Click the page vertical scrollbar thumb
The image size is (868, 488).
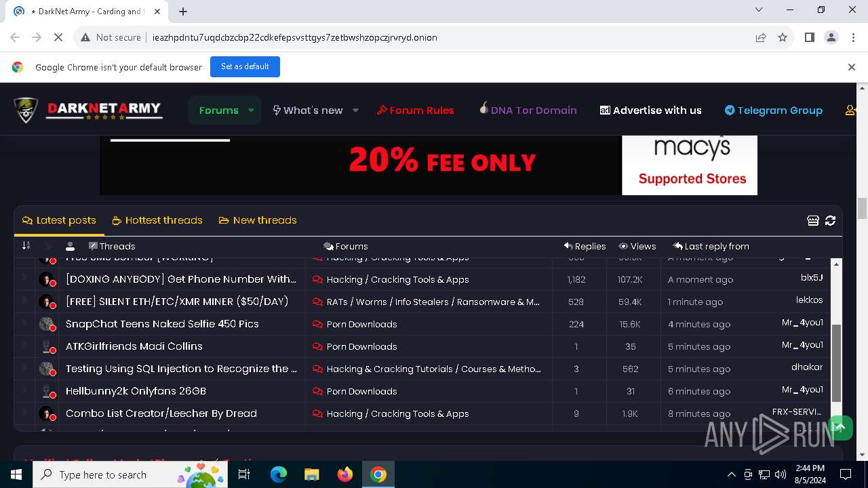(x=862, y=208)
